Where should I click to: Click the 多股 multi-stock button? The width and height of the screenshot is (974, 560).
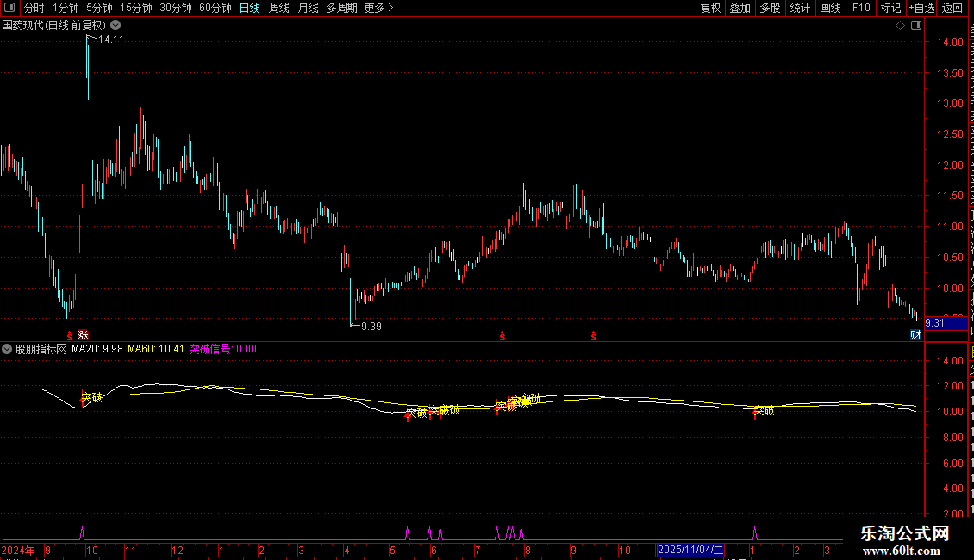click(771, 8)
